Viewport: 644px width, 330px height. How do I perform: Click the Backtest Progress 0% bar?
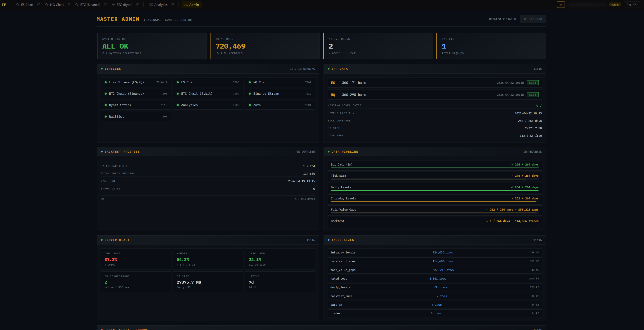tap(208, 195)
